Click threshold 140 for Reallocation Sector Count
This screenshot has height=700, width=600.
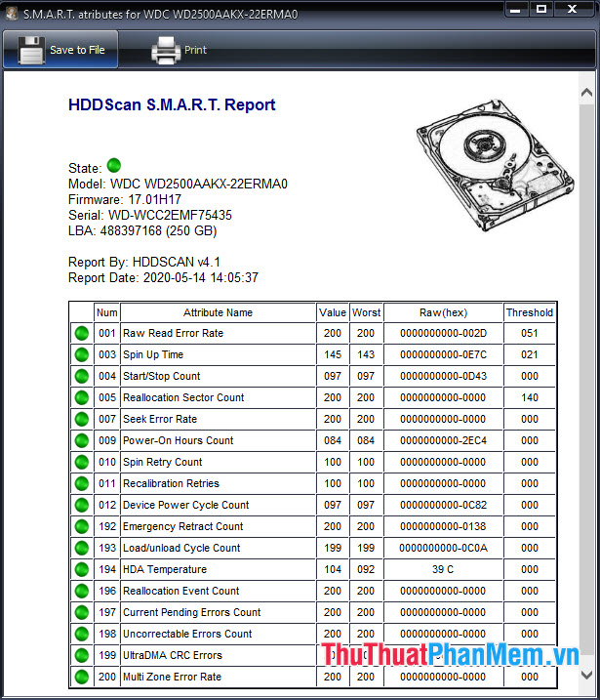click(530, 397)
